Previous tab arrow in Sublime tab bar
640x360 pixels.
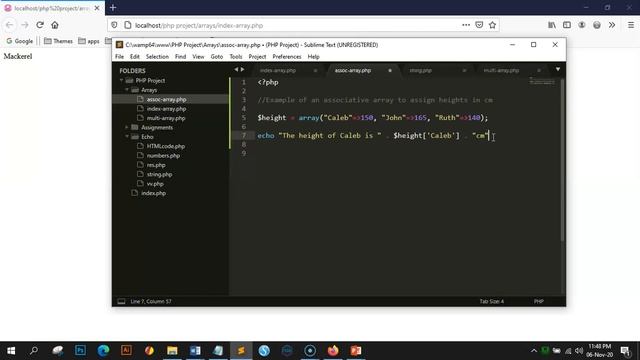pyautogui.click(x=236, y=70)
